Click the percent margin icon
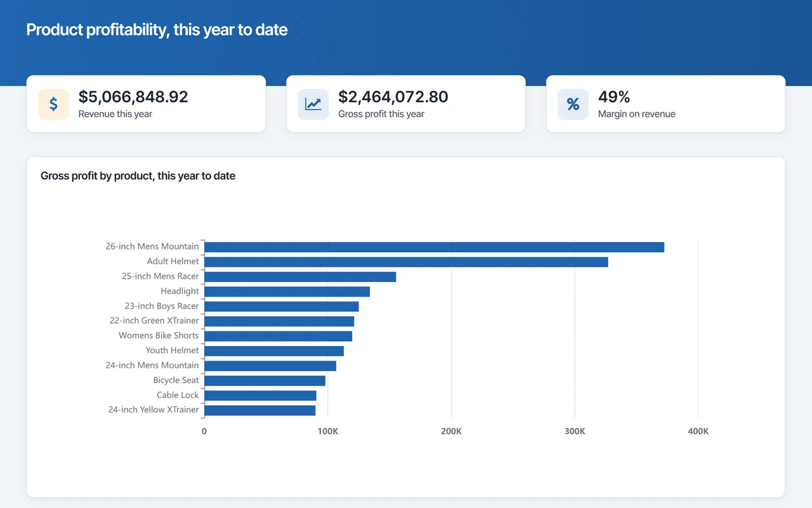Image resolution: width=812 pixels, height=508 pixels. (573, 104)
